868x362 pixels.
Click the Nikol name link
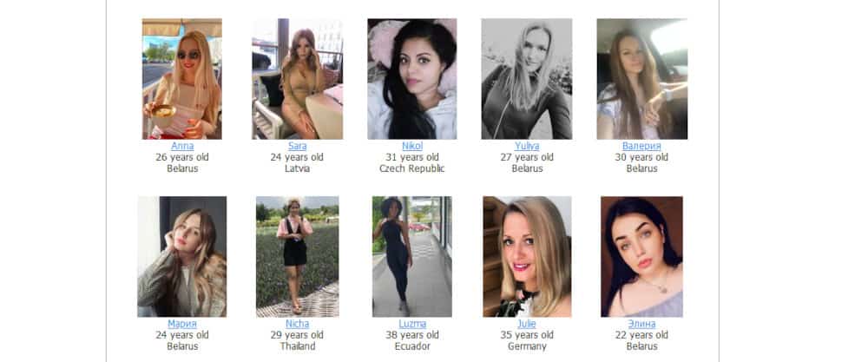pos(411,146)
